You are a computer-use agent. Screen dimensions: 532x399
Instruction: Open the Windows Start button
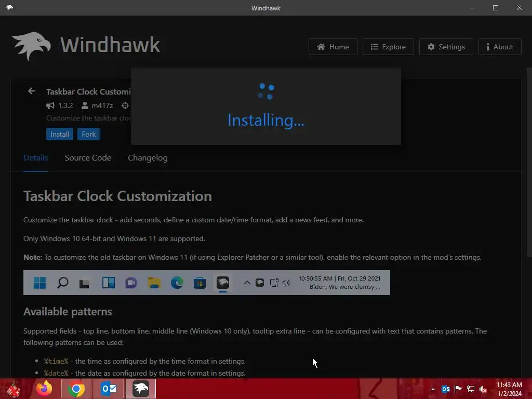click(12, 389)
